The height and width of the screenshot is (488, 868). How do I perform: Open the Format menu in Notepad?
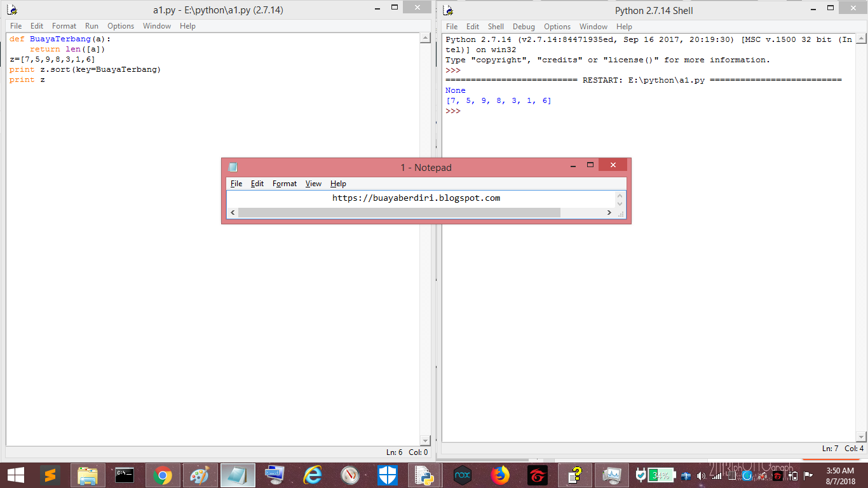(x=284, y=184)
